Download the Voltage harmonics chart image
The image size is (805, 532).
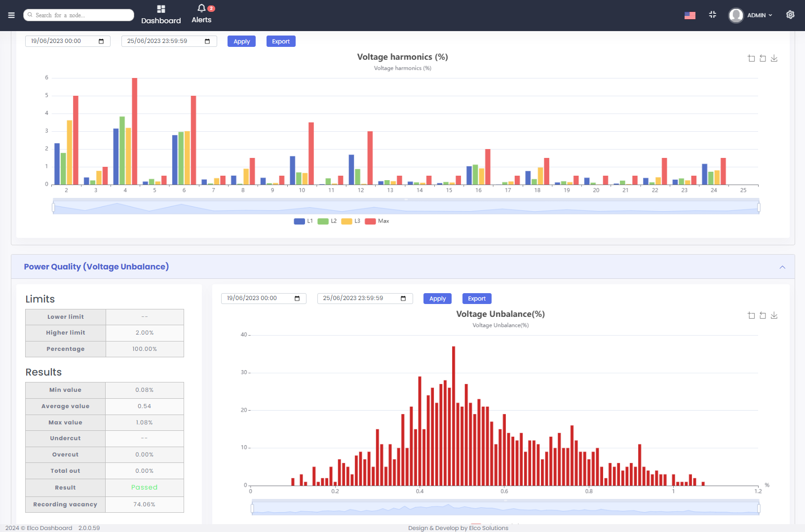click(774, 58)
